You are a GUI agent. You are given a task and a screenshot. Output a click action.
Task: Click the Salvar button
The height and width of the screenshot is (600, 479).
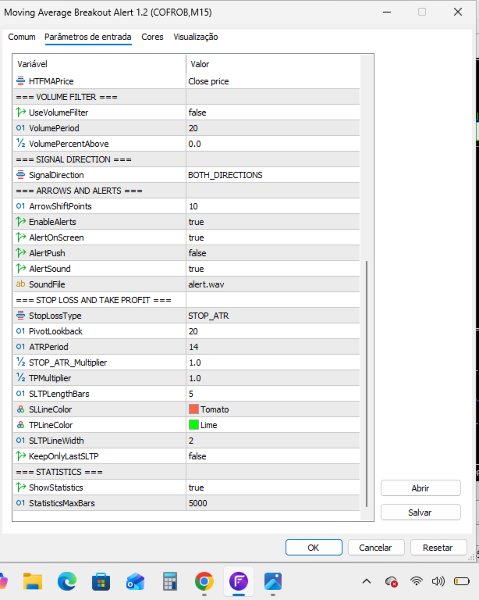click(420, 512)
